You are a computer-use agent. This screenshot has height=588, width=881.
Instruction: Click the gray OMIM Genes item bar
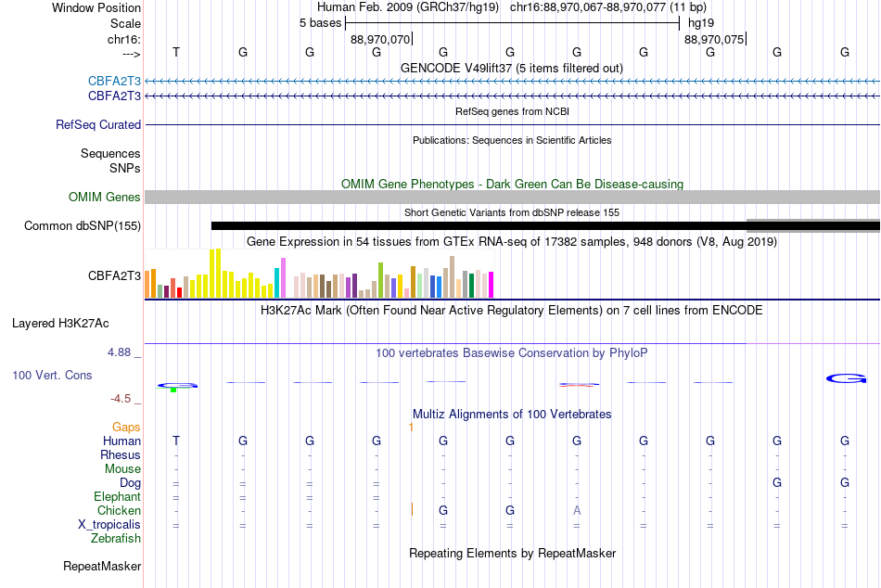pos(512,197)
